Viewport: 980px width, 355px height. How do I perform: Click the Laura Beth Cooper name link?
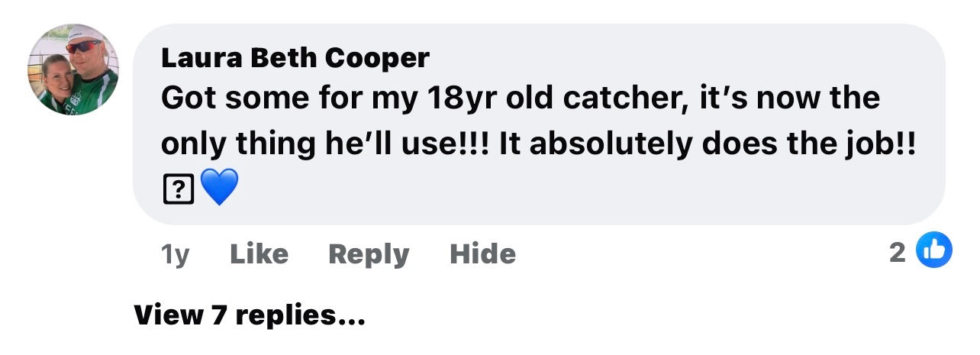point(295,57)
